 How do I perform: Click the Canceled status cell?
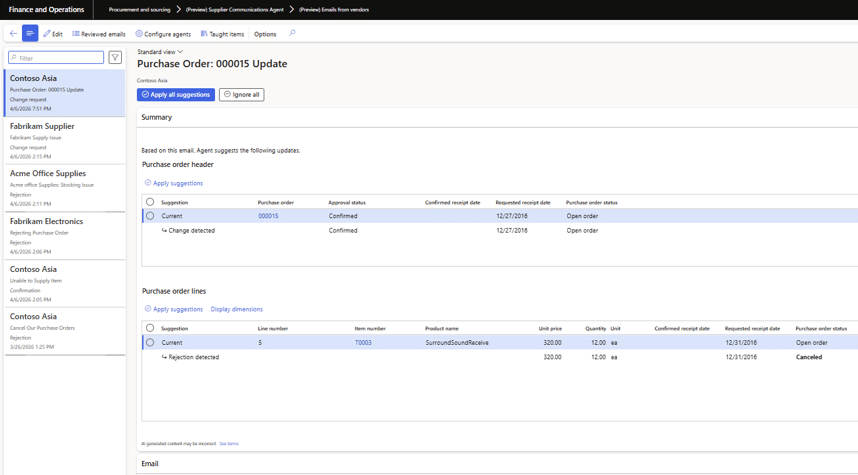[809, 357]
